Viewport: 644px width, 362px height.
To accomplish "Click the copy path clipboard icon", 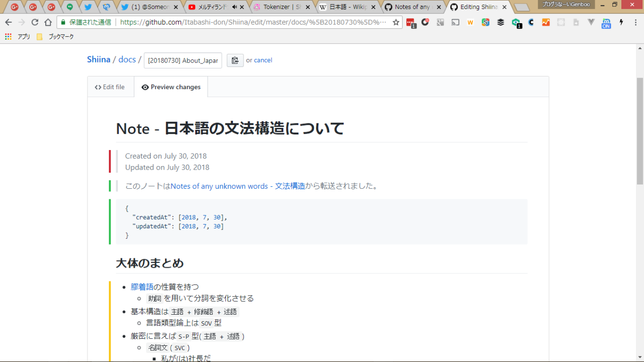I will 235,60.
